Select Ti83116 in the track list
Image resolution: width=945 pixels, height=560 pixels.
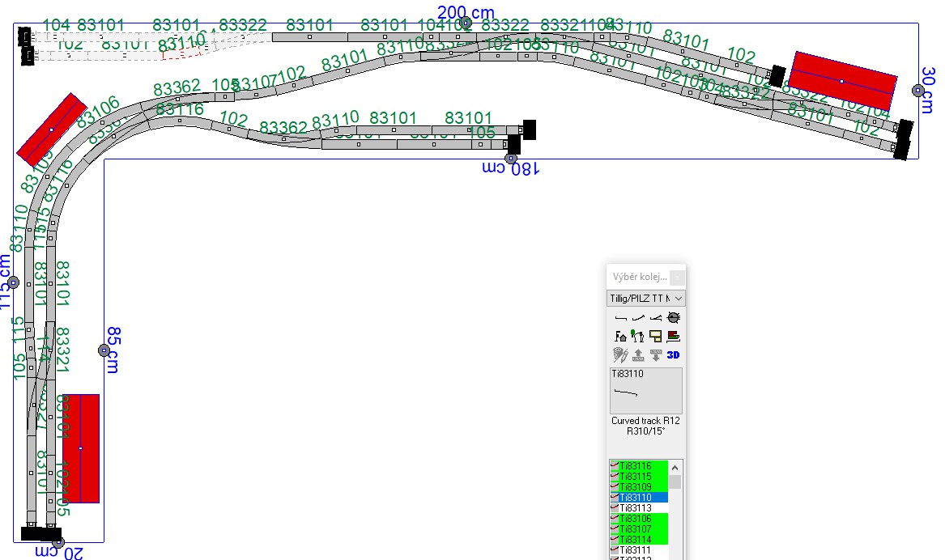pyautogui.click(x=639, y=466)
